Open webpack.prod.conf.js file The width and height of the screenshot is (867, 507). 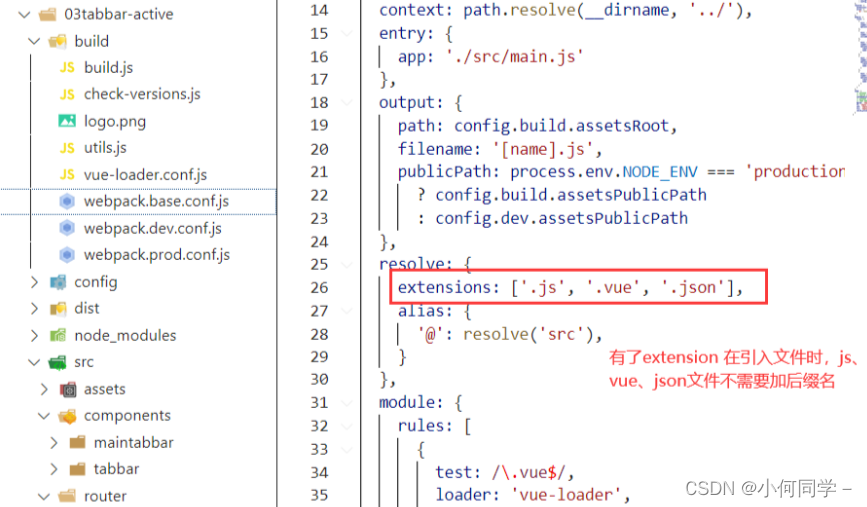tap(157, 255)
